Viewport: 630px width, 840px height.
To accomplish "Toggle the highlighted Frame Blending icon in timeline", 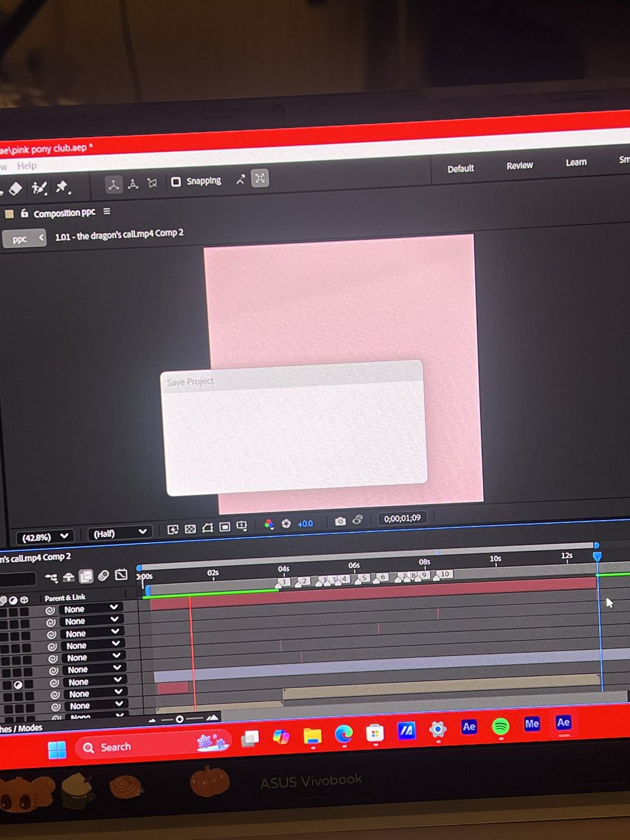I will 86,576.
